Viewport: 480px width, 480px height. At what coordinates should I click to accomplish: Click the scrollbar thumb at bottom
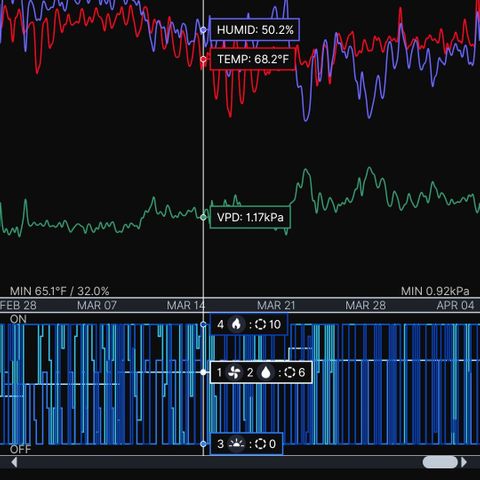click(x=440, y=462)
